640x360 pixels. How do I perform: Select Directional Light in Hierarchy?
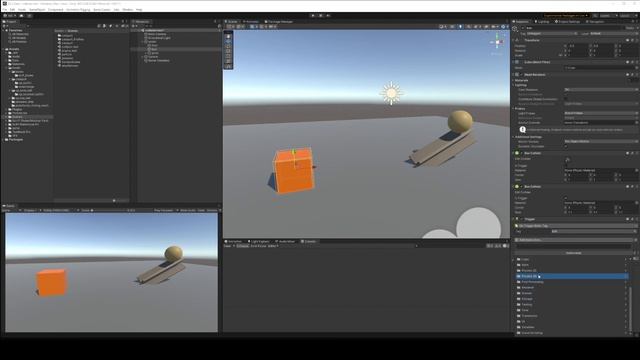[158, 38]
